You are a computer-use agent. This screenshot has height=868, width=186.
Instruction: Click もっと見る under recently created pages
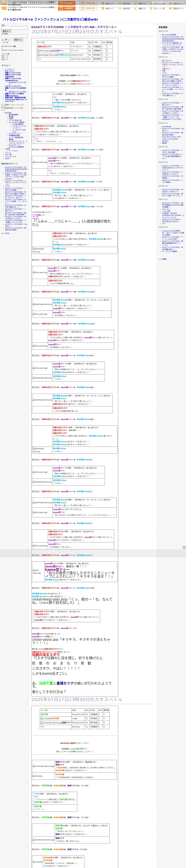pos(5,233)
